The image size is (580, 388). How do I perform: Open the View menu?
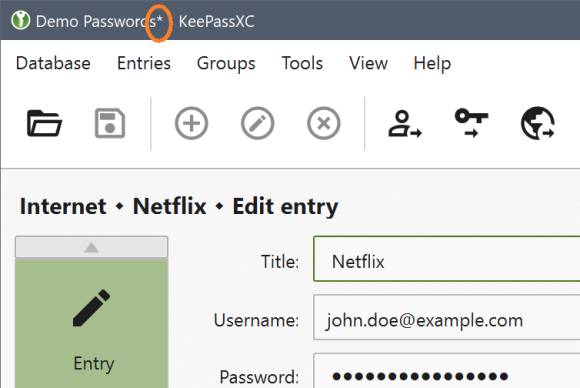368,63
